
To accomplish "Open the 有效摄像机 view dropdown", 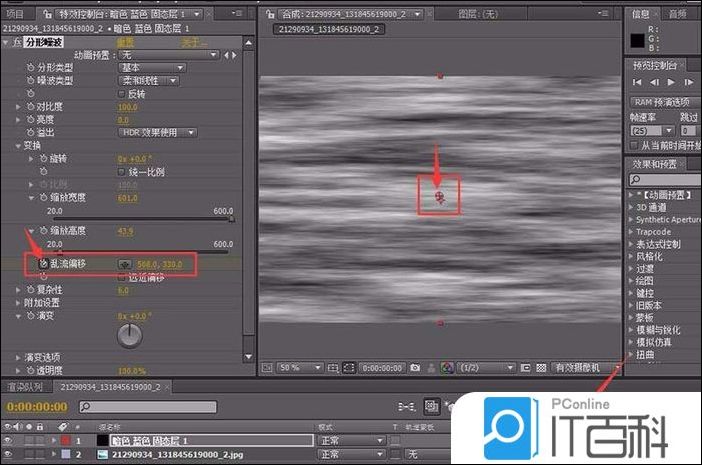I will click(x=586, y=368).
